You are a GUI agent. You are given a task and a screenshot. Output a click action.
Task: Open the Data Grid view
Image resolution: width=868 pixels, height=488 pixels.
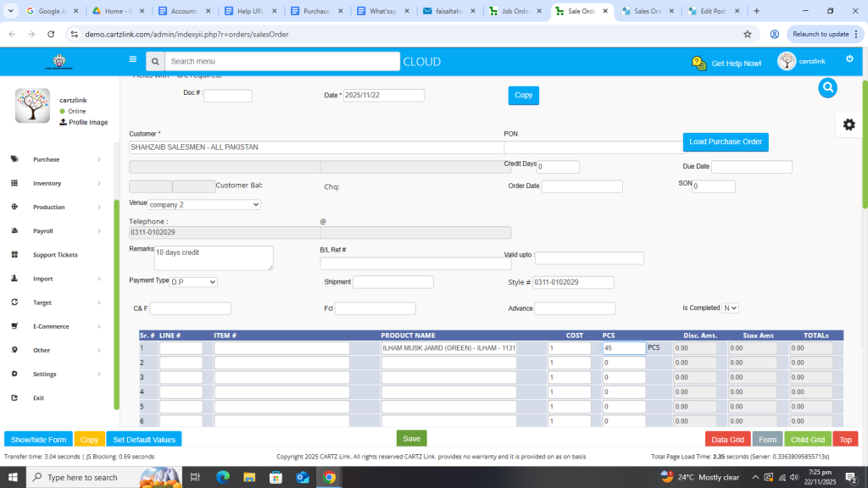coord(727,440)
